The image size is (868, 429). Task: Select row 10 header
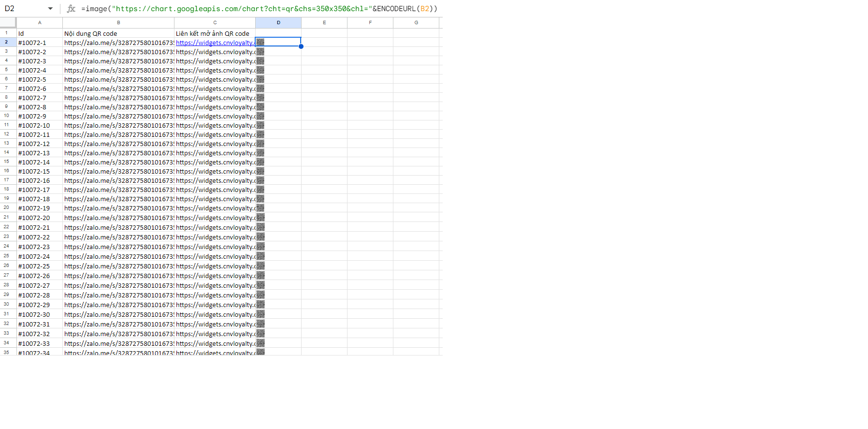click(7, 116)
